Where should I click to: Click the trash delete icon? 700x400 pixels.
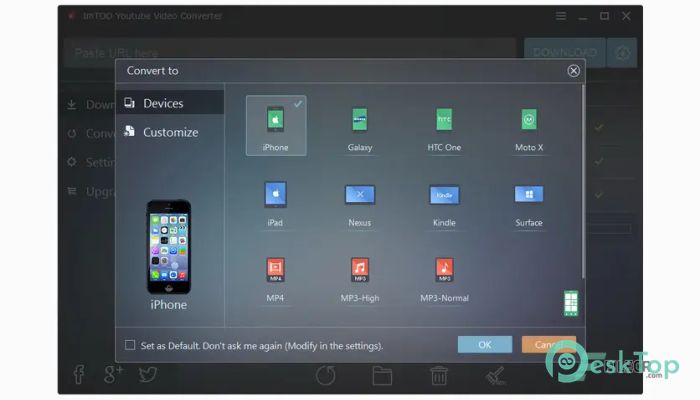(x=439, y=375)
